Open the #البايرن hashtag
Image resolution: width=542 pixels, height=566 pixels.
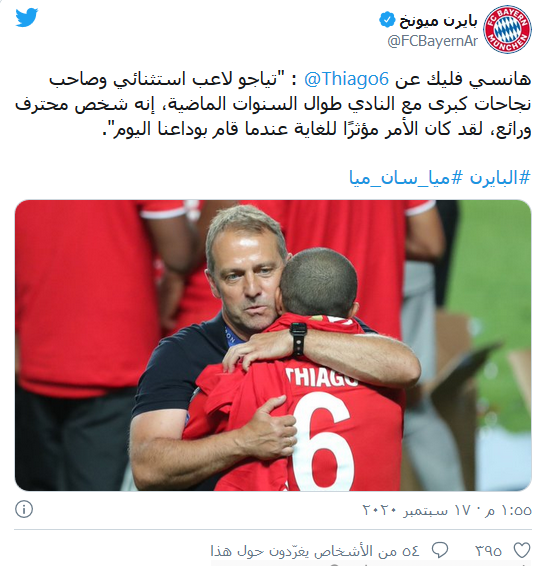click(x=500, y=178)
